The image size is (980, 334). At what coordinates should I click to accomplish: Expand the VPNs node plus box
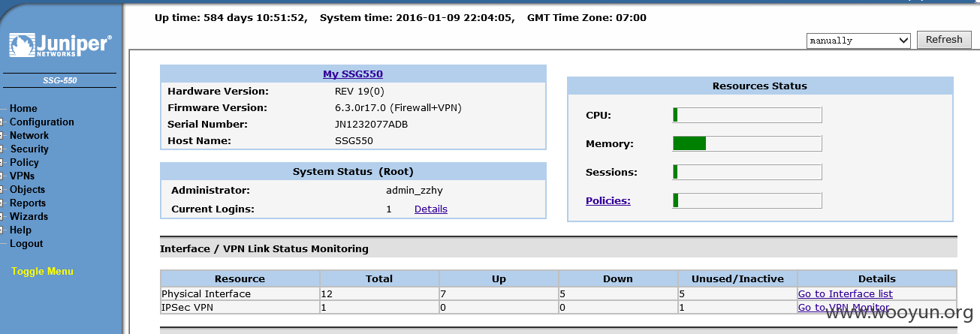tap(2, 176)
